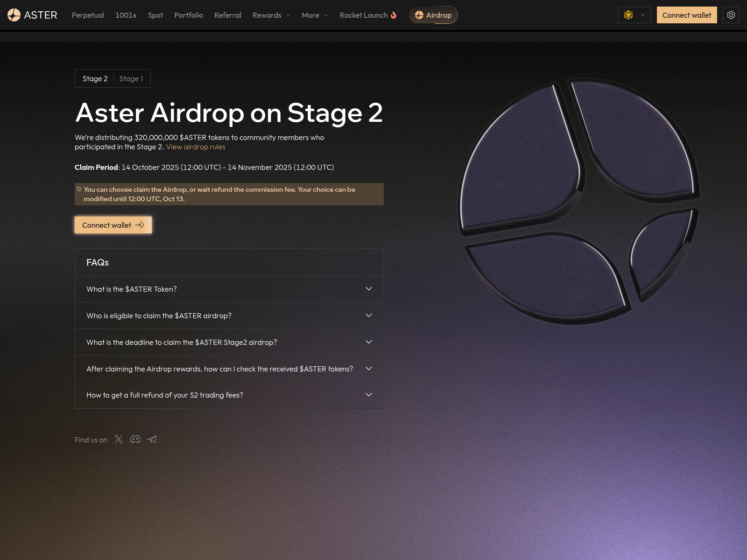Click the BNB chain network icon
This screenshot has height=560, width=747.
coord(628,15)
